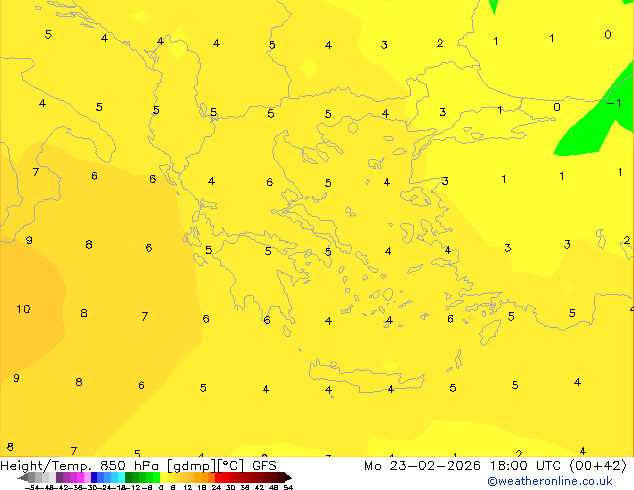The image size is (634, 490).
Task: Click the "GFS" model label
Action: click(264, 466)
